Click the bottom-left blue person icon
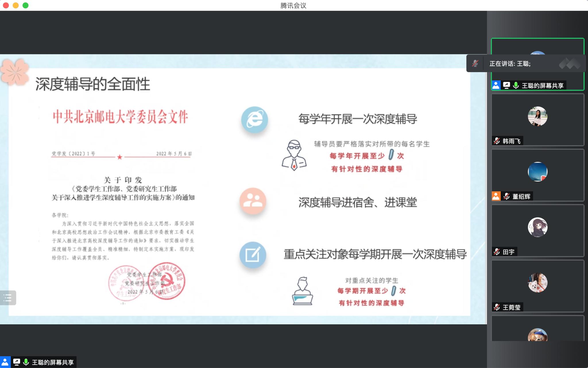 (x=5, y=362)
